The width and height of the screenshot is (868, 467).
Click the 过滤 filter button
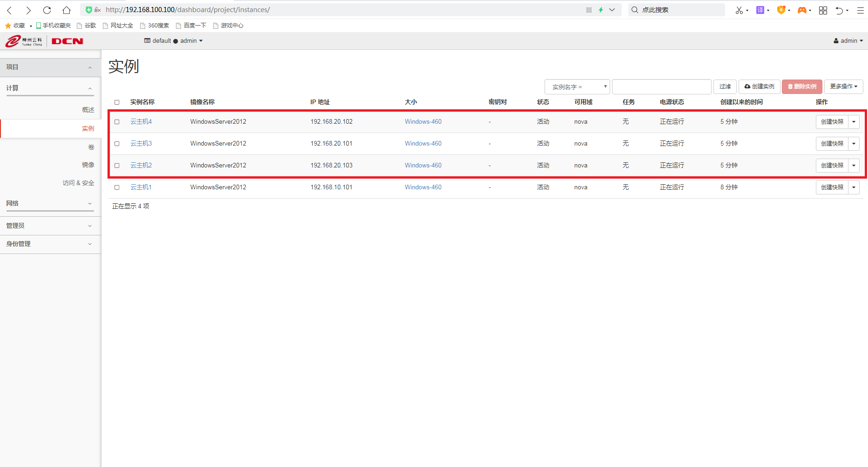725,87
